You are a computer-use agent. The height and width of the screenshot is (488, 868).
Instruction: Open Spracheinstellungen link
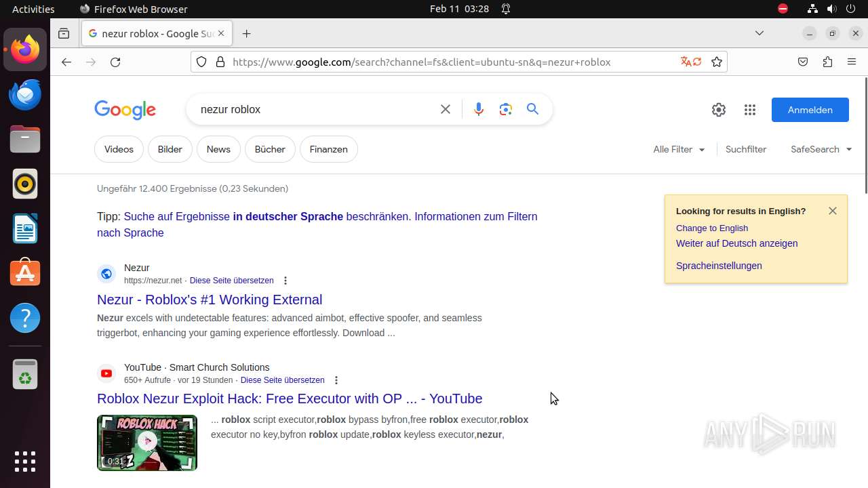[x=719, y=266]
